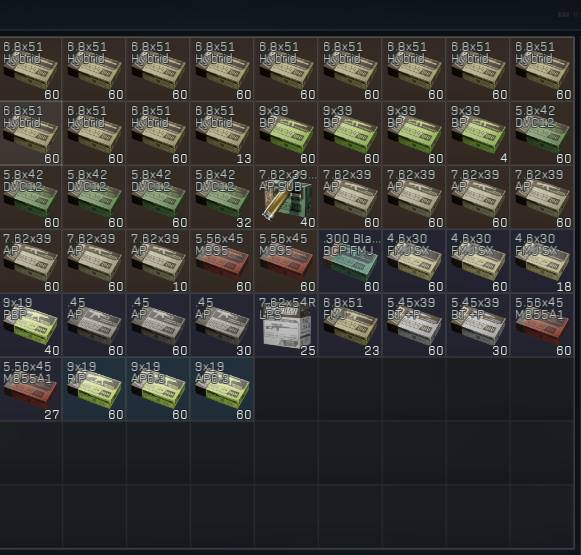The height and width of the screenshot is (555, 581).
Task: Select the 4.6x30 FMJ SX pack with 18 rounds
Action: pos(542,262)
